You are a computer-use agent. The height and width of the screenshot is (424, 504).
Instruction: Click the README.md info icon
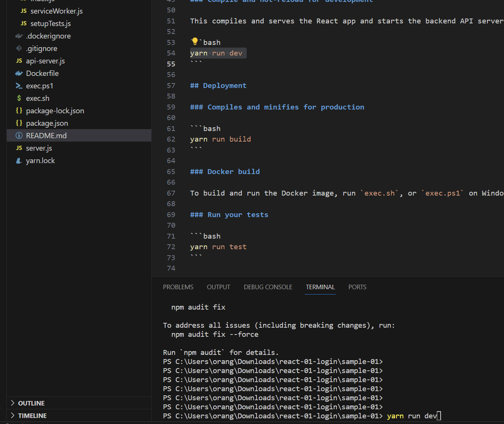(19, 136)
